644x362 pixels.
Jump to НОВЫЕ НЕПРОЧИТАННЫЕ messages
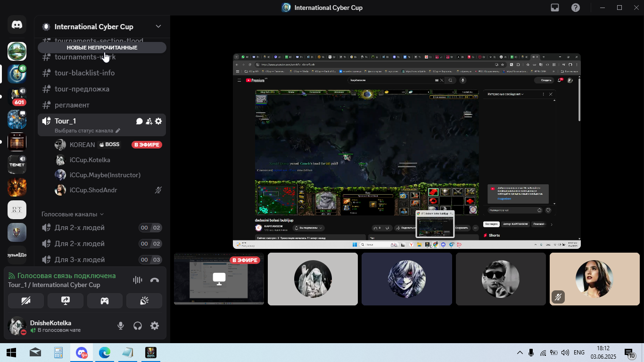(x=102, y=48)
